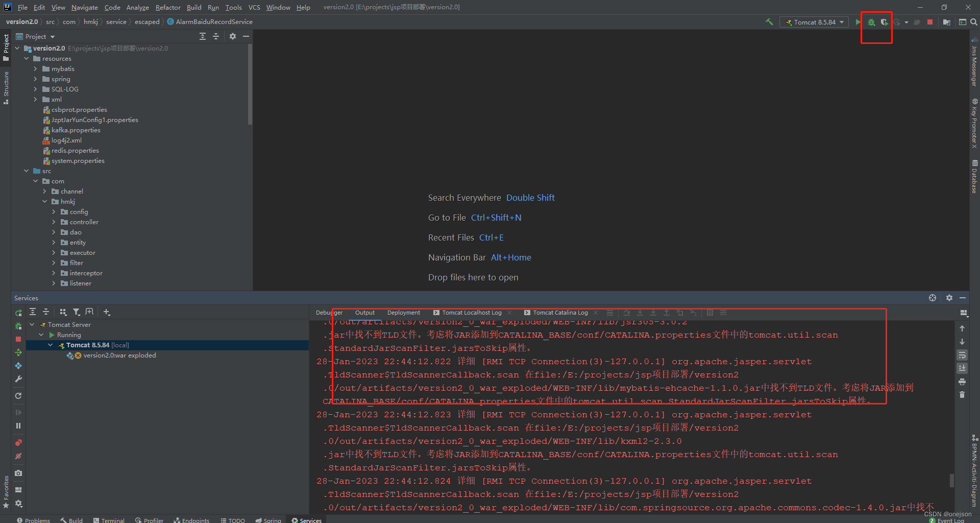Open the Profiler tool window button
The image size is (980, 523).
[149, 520]
